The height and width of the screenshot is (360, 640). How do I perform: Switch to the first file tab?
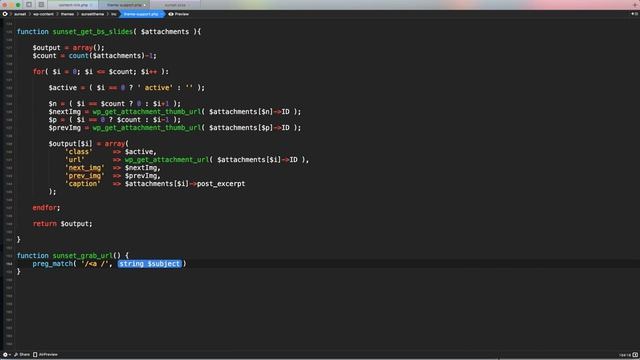tap(73, 5)
